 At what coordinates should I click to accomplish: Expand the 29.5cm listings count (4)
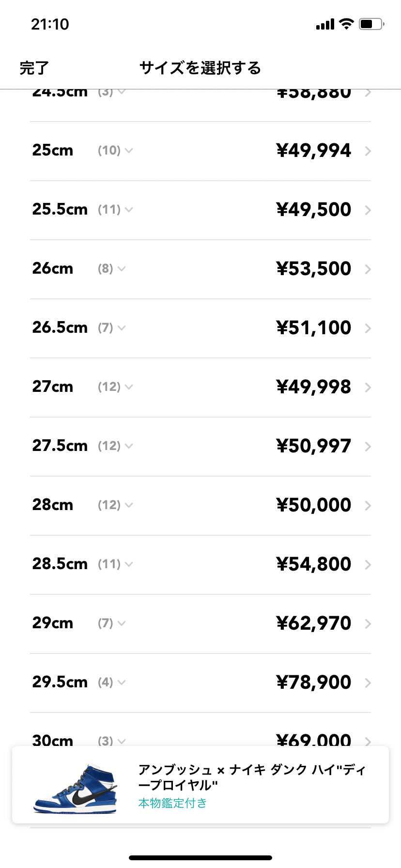click(x=111, y=682)
